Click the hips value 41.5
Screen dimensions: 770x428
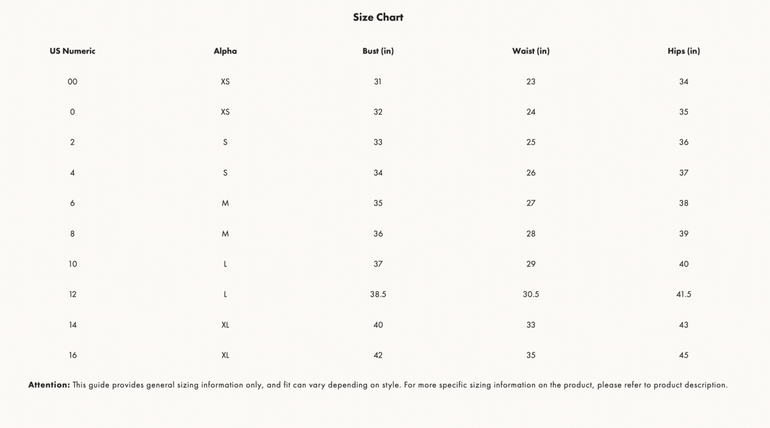pos(684,295)
